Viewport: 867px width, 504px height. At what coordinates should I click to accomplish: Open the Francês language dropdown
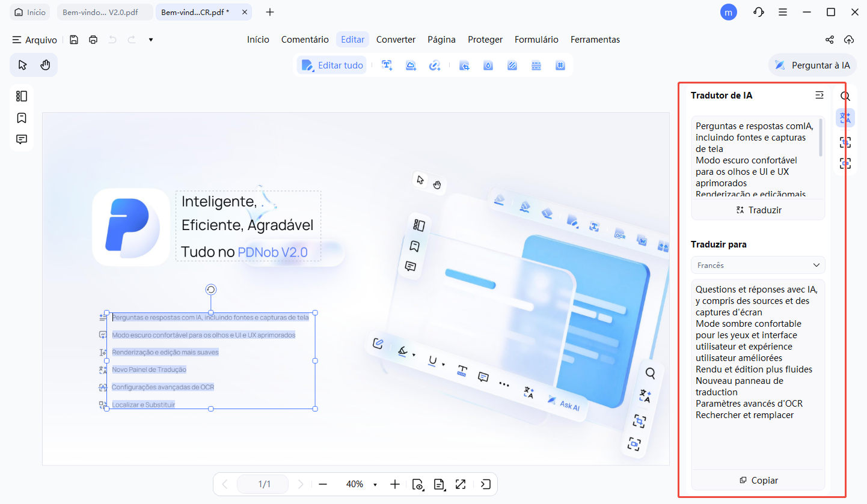(x=758, y=265)
